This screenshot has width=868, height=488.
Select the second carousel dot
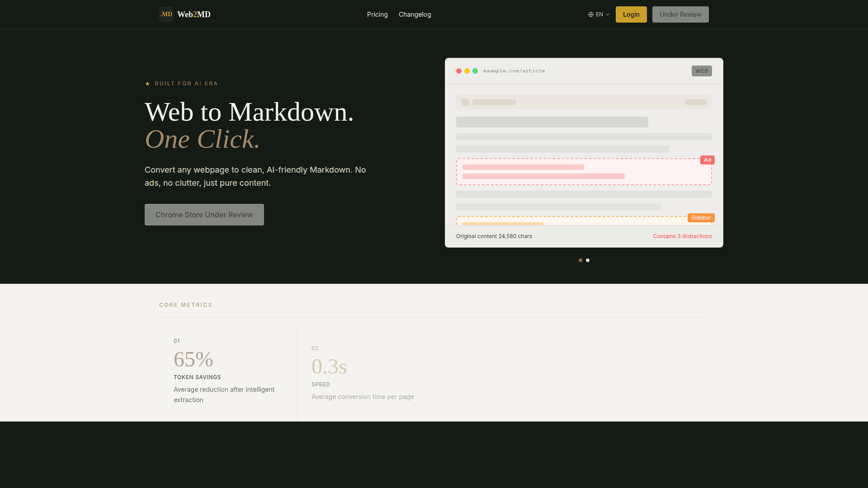click(x=588, y=260)
